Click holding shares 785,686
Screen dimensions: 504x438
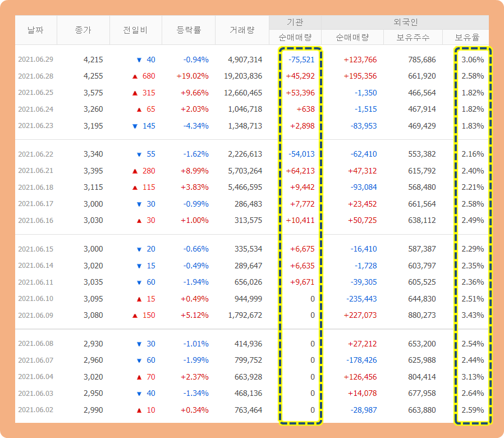click(422, 60)
